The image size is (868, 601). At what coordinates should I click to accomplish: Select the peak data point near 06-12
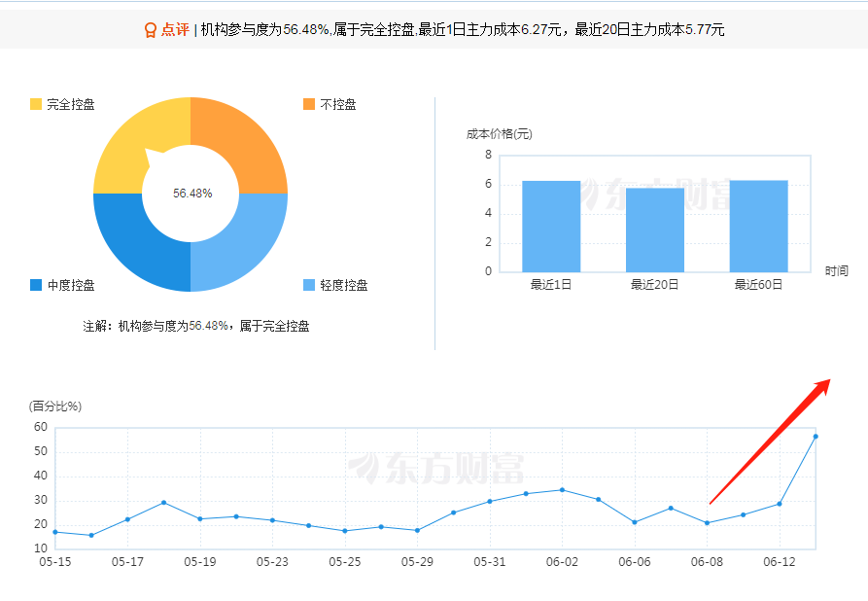pyautogui.click(x=816, y=437)
